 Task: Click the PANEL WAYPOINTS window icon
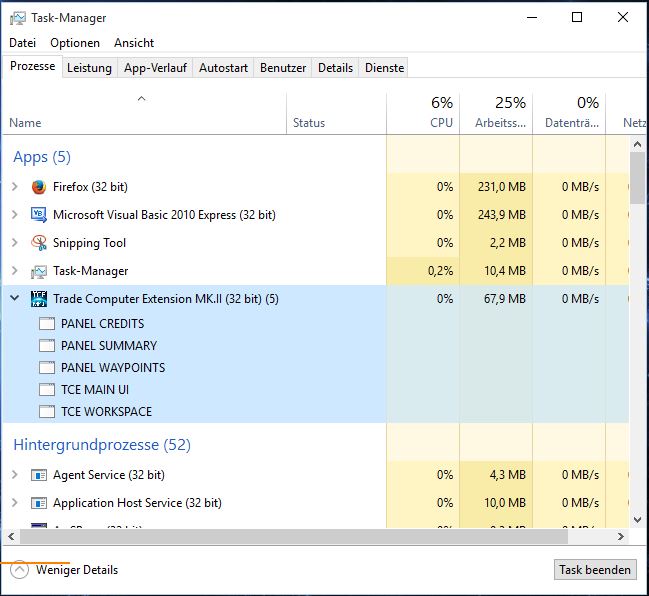point(47,368)
